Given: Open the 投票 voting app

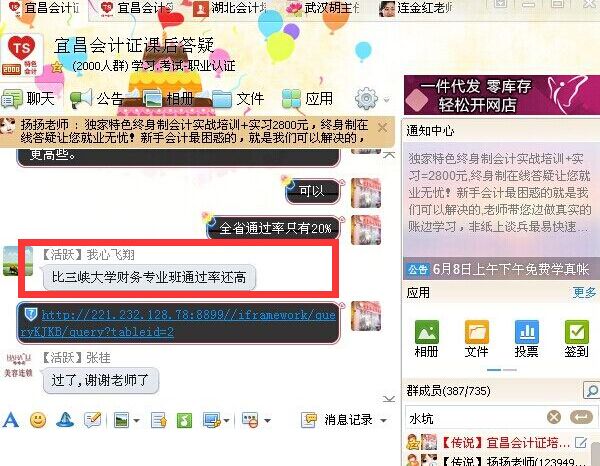Looking at the screenshot, I should pos(527,339).
